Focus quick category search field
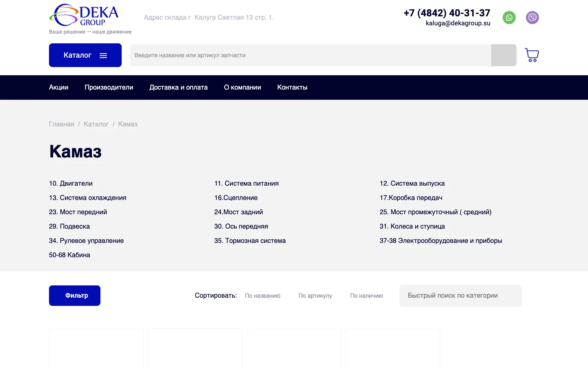The width and height of the screenshot is (588, 368). [461, 296]
